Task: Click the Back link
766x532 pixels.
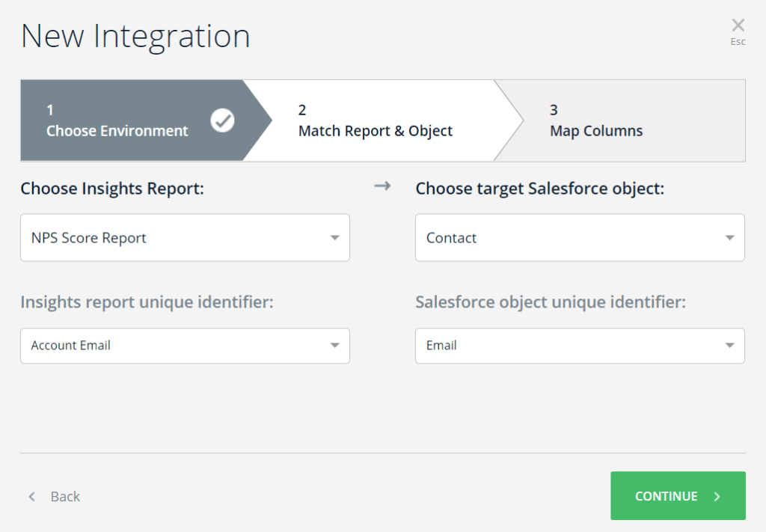Action: coord(65,496)
